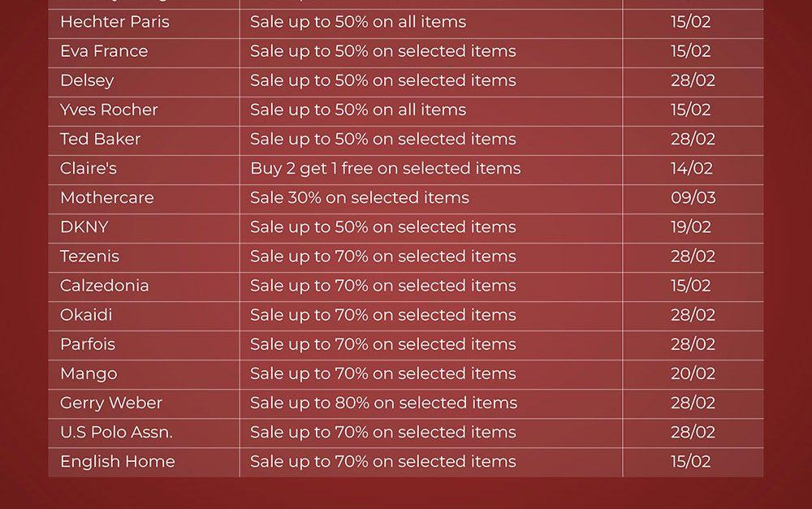The image size is (812, 509).
Task: Click the Ted Baker brand name
Action: coord(100,139)
